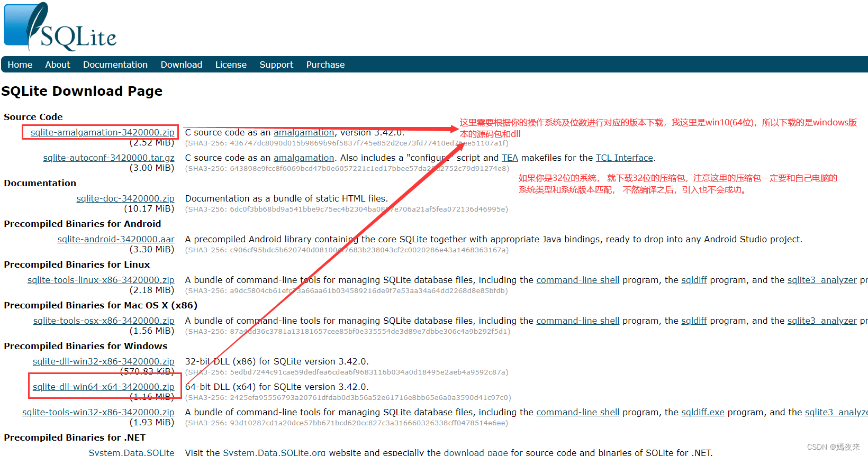Download sqlite-dll-win32-x86-3420000.zip
Viewport: 868px width, 456px height.
pyautogui.click(x=104, y=361)
